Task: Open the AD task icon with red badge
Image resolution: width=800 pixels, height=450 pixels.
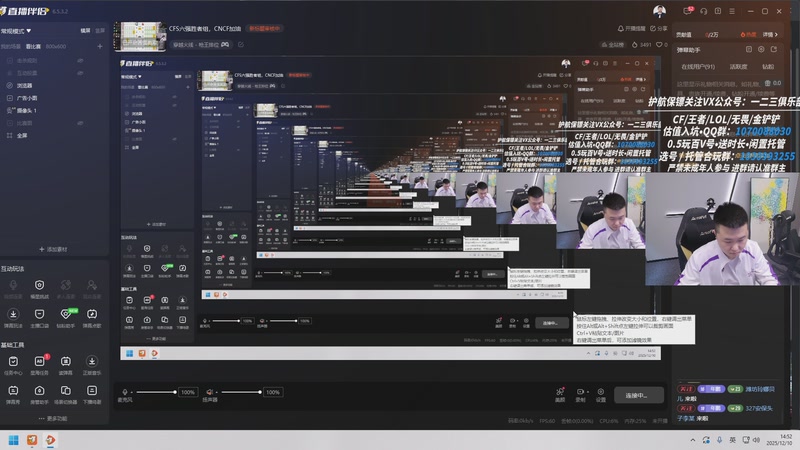Action: [x=40, y=361]
